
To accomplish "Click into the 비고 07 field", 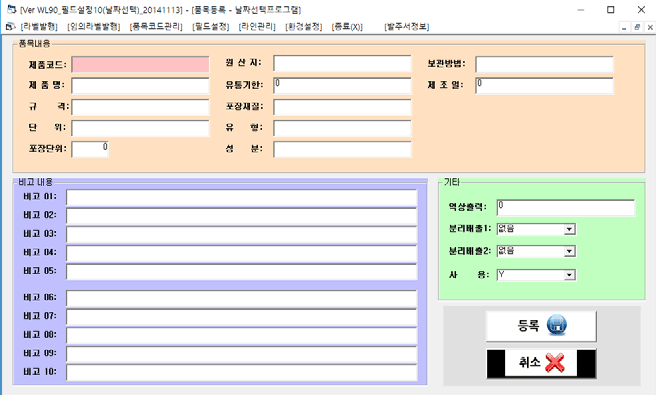I will point(242,317).
